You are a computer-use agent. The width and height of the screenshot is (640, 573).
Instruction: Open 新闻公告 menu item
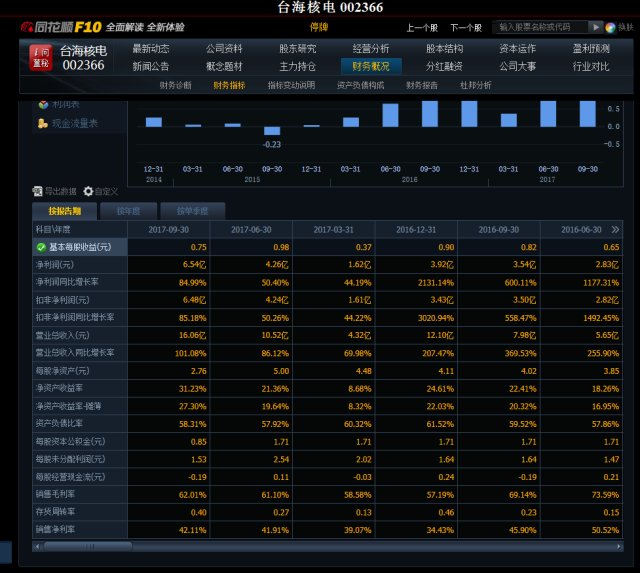[151, 67]
